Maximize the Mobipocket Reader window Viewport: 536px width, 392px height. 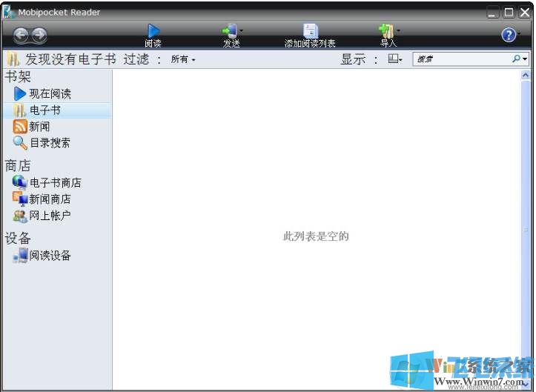(509, 13)
